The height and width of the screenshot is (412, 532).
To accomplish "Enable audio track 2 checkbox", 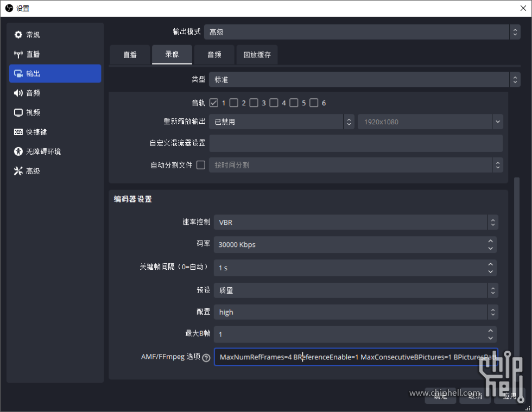I will (x=234, y=103).
